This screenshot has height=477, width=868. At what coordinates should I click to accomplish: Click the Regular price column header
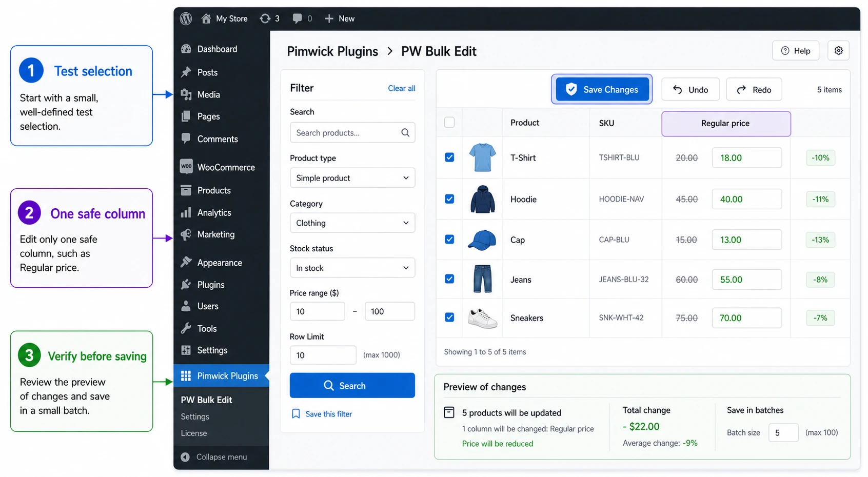726,124
